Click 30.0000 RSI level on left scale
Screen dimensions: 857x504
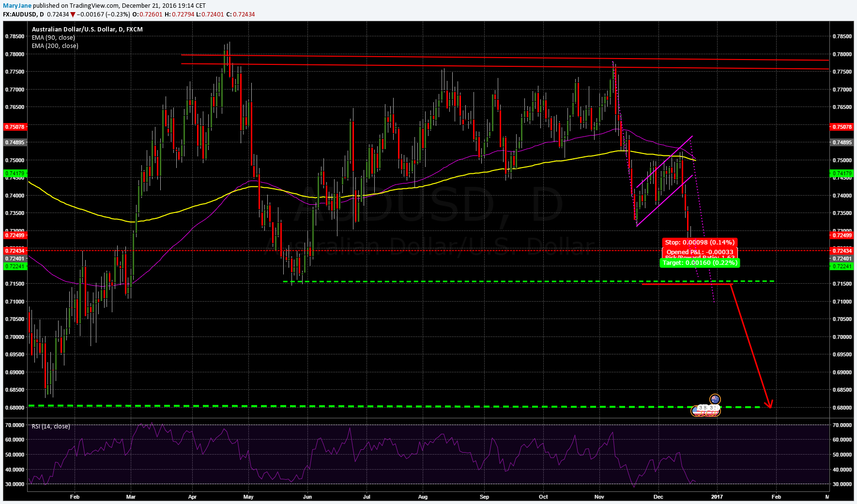click(15, 484)
